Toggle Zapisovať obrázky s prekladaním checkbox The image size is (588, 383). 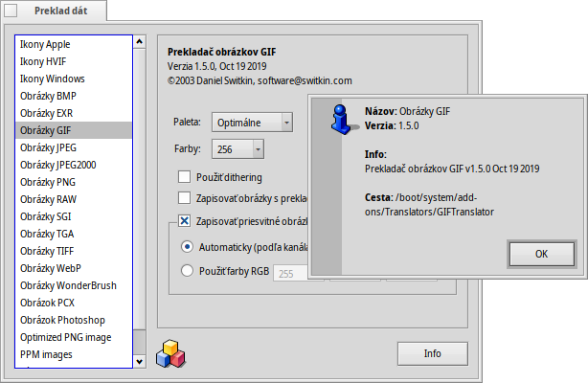pyautogui.click(x=185, y=198)
